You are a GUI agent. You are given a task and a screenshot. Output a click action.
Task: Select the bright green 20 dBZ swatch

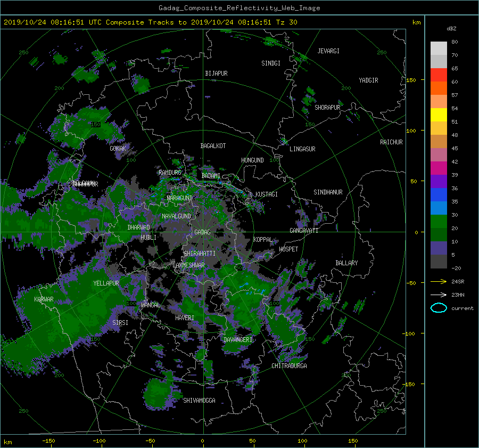(x=439, y=221)
